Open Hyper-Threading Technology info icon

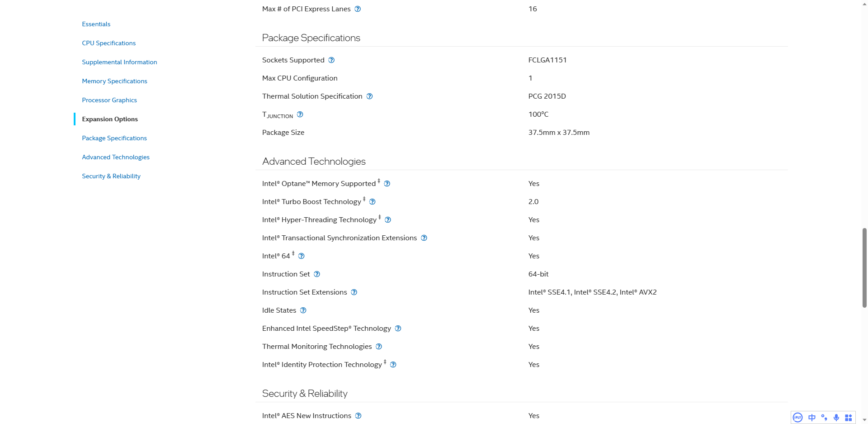[387, 220]
